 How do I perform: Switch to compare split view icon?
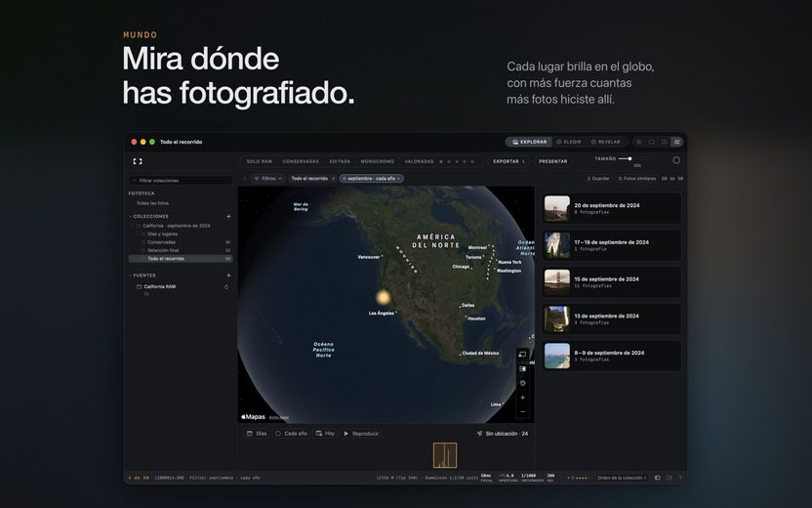click(664, 142)
